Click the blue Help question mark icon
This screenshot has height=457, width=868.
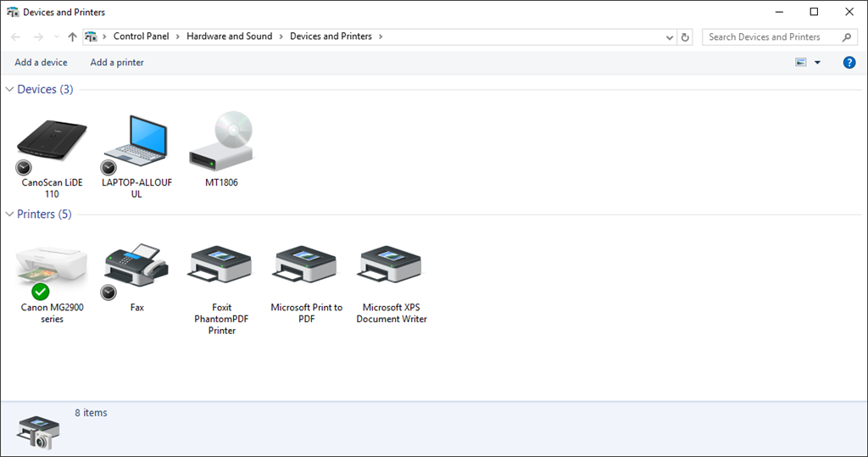pyautogui.click(x=849, y=63)
